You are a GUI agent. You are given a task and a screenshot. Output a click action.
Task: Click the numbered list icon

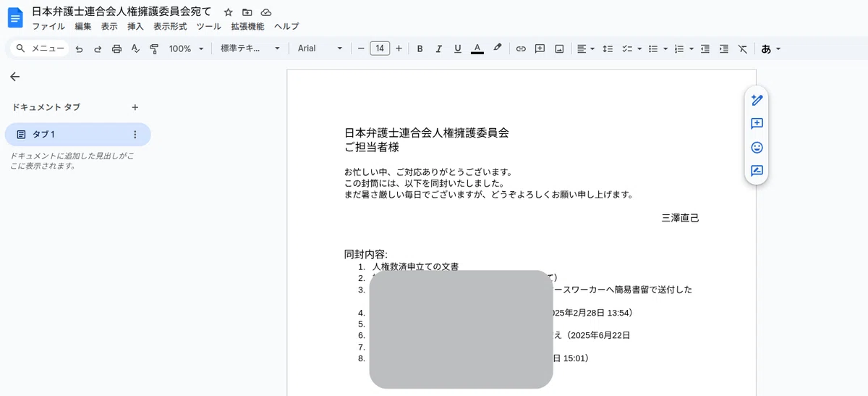[x=678, y=49]
